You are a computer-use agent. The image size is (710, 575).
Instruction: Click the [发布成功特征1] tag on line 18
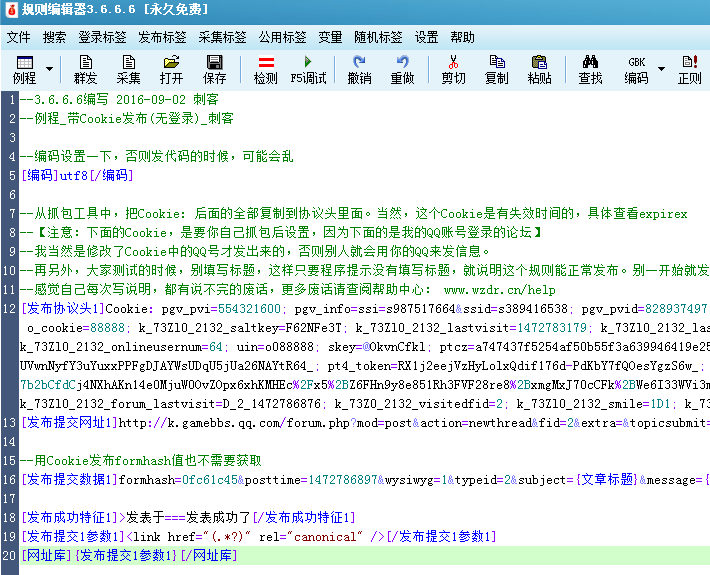tap(69, 518)
